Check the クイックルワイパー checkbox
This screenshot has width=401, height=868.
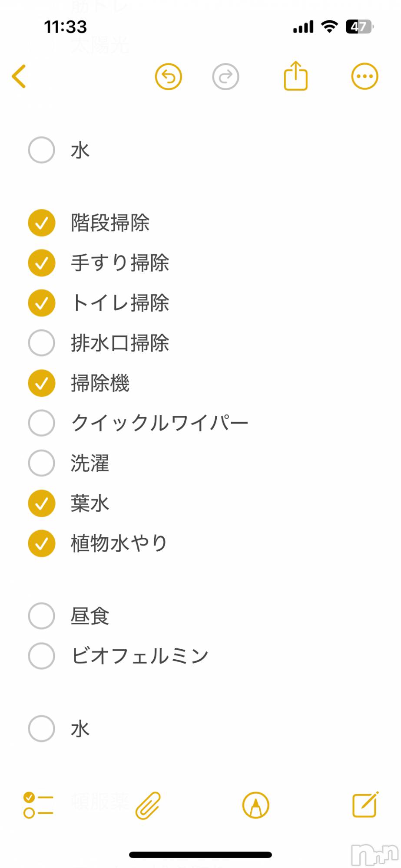tap(42, 423)
